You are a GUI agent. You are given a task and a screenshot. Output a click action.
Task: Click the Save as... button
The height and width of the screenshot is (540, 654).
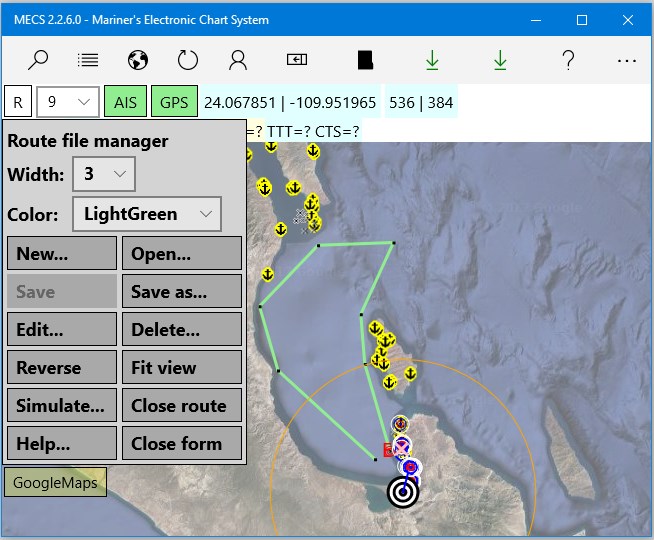click(x=182, y=291)
